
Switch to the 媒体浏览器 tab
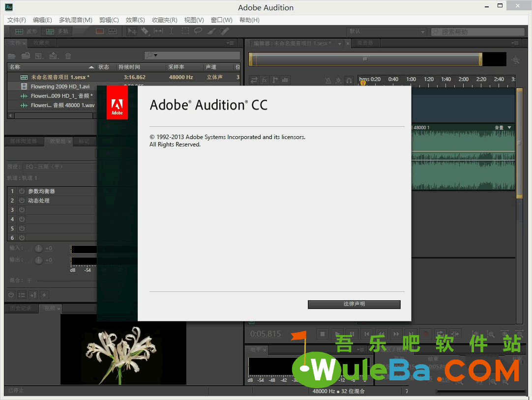[x=24, y=142]
